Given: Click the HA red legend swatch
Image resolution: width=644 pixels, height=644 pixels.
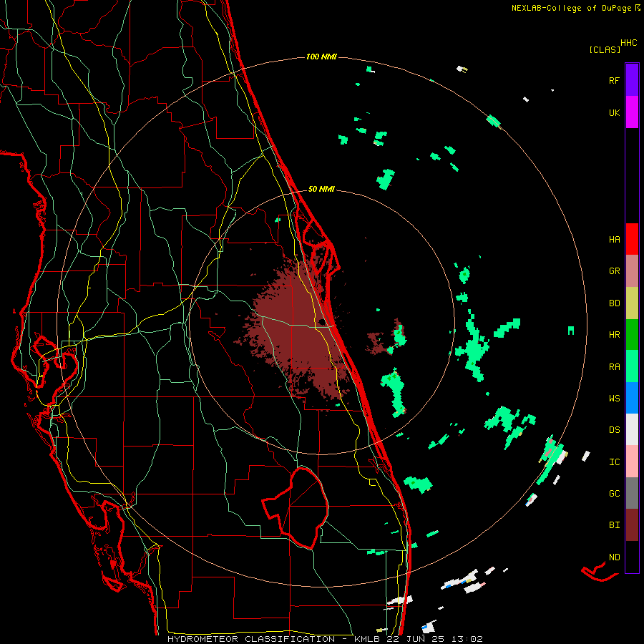Looking at the screenshot, I should pos(632,239).
